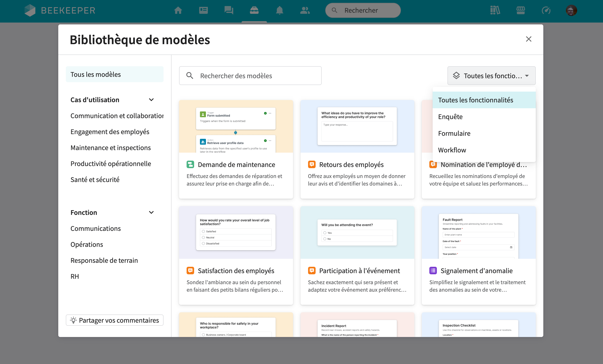
Task: Select the Satisfied radio button
Action: coord(203,231)
